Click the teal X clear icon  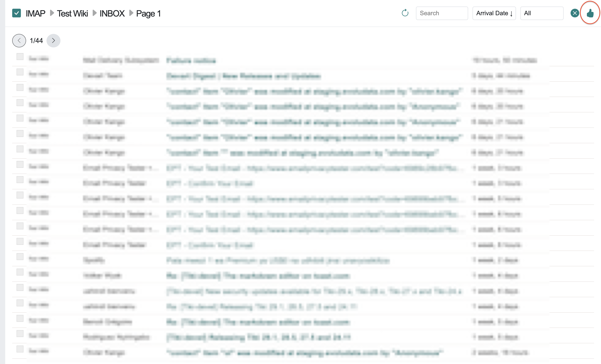(x=574, y=13)
